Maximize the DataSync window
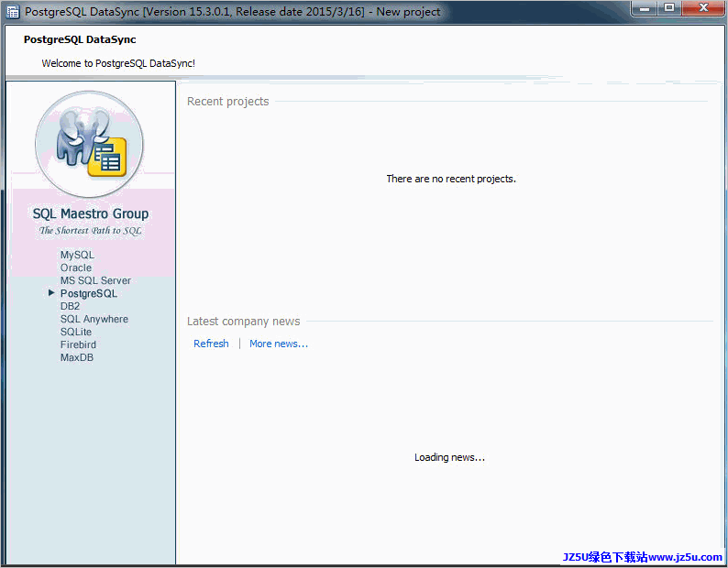The height and width of the screenshot is (568, 728). 669,8
